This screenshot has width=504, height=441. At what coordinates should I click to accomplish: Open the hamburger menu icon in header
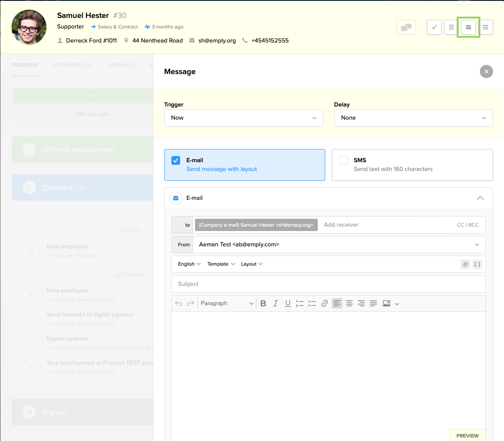[x=486, y=27]
